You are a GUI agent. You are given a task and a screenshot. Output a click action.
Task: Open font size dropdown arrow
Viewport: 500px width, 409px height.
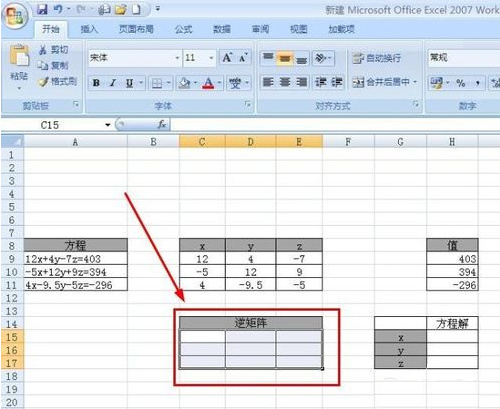[x=211, y=58]
